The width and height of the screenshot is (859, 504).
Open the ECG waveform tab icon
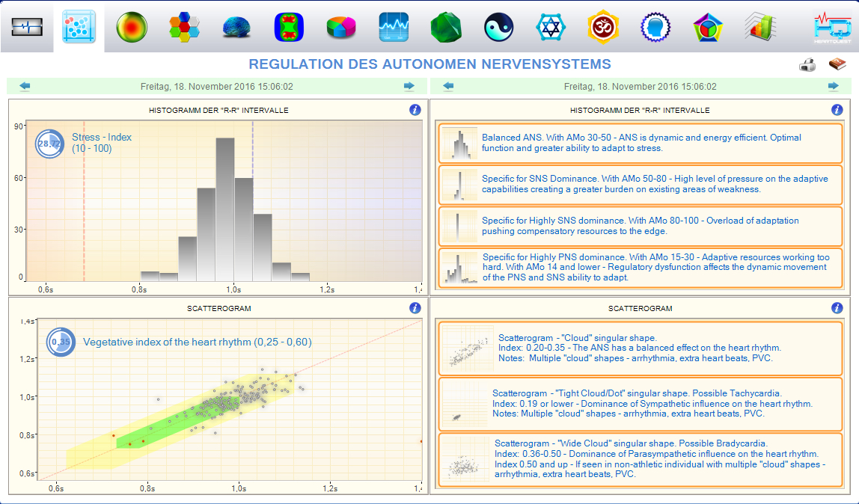pos(27,28)
